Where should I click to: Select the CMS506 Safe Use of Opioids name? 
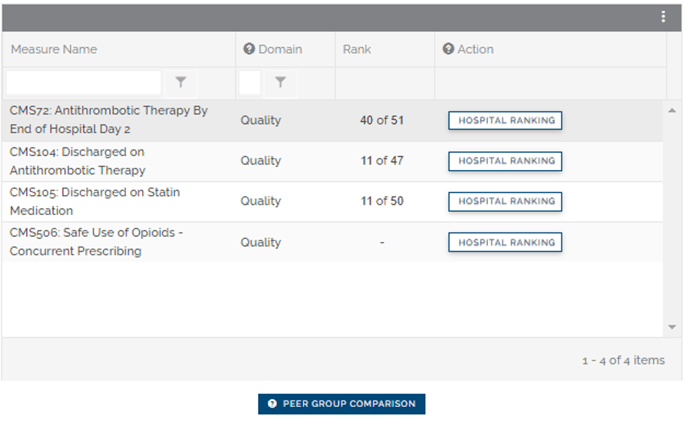pyautogui.click(x=96, y=242)
